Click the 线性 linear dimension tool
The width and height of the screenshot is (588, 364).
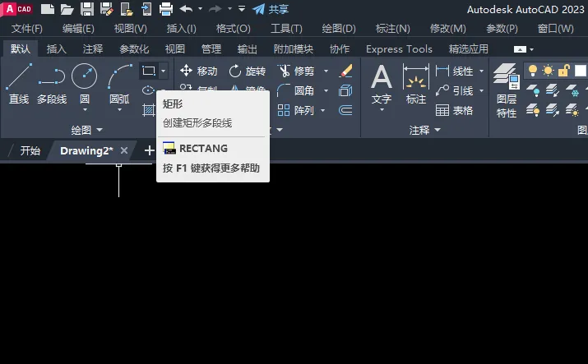tap(455, 71)
